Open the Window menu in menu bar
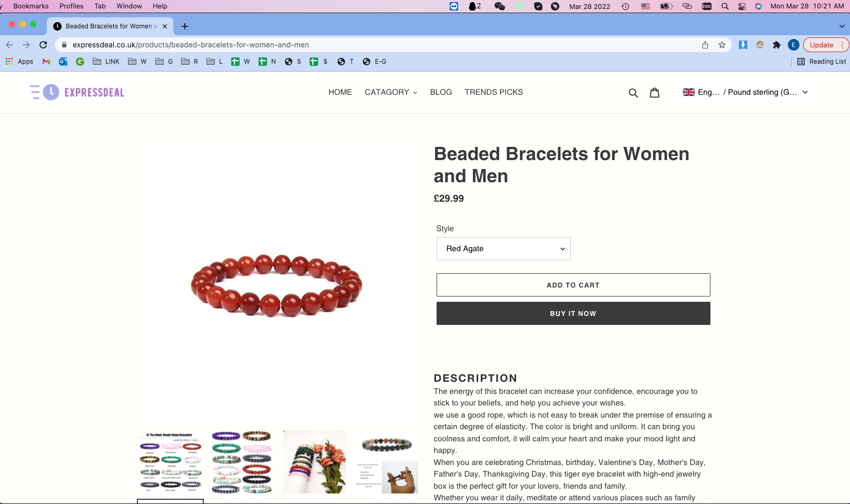This screenshot has height=504, width=850. (129, 6)
